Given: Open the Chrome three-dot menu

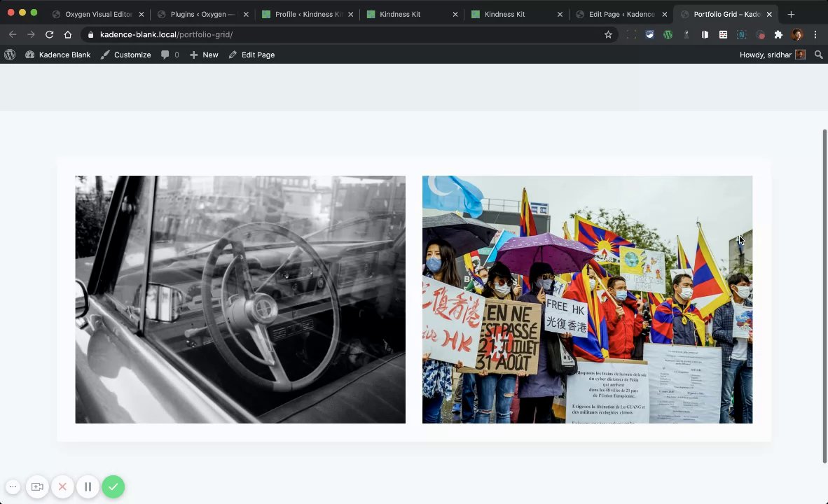Looking at the screenshot, I should click(815, 34).
